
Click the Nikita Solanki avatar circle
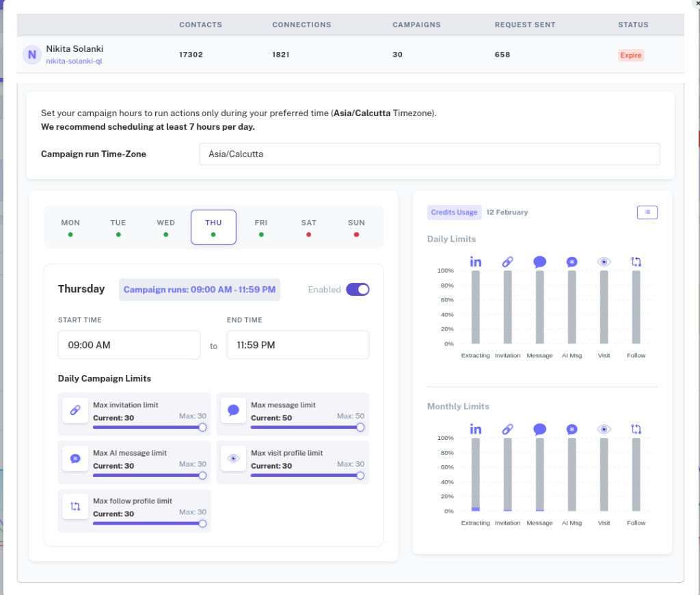tap(31, 54)
